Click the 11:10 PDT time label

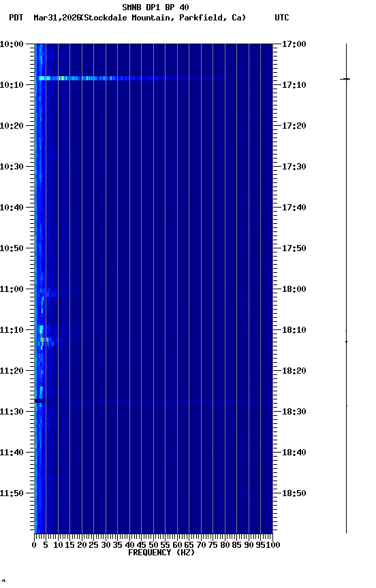(x=12, y=330)
